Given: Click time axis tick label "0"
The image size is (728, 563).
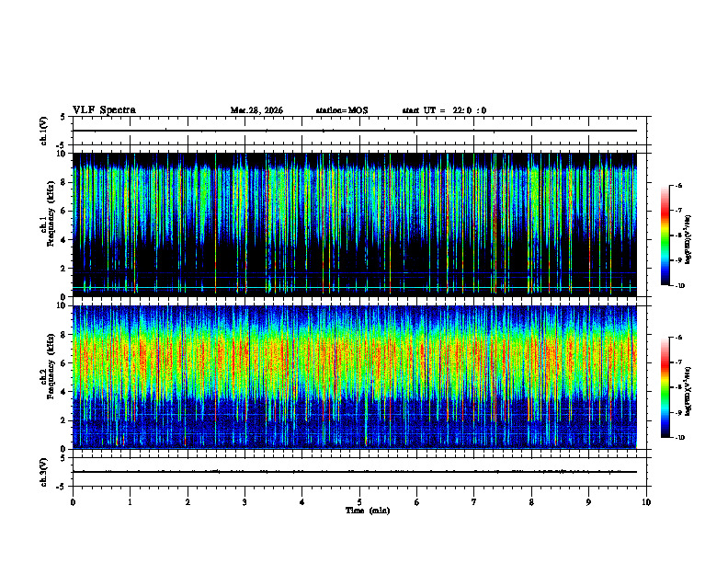Looking at the screenshot, I should (x=73, y=502).
